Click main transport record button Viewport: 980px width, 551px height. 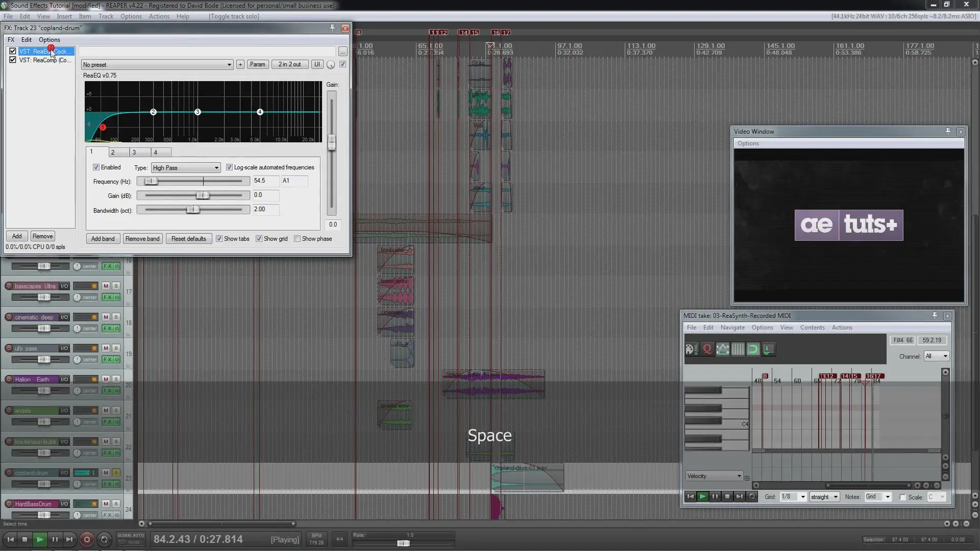pyautogui.click(x=87, y=540)
